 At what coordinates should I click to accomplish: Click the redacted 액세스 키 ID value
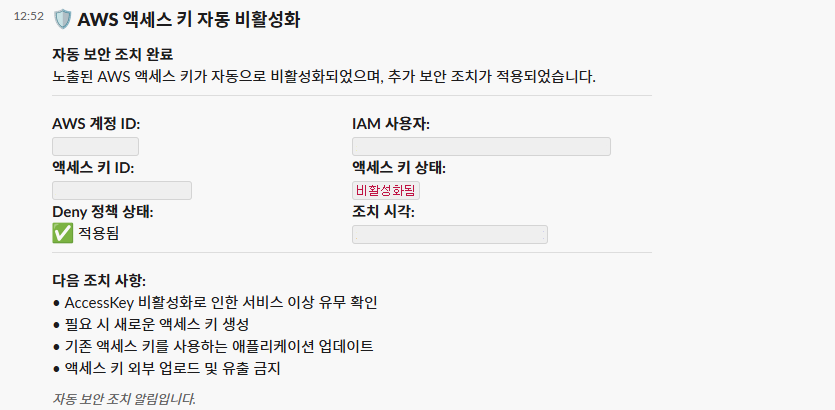point(121,190)
